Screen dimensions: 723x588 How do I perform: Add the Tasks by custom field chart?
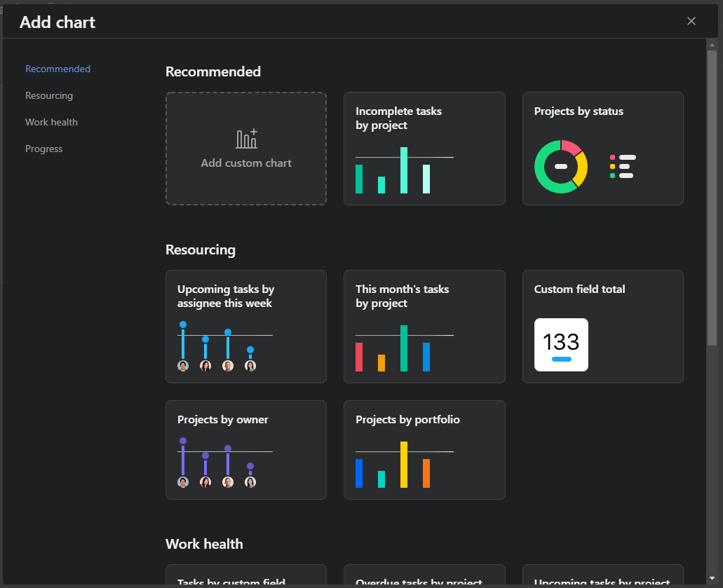click(246, 576)
